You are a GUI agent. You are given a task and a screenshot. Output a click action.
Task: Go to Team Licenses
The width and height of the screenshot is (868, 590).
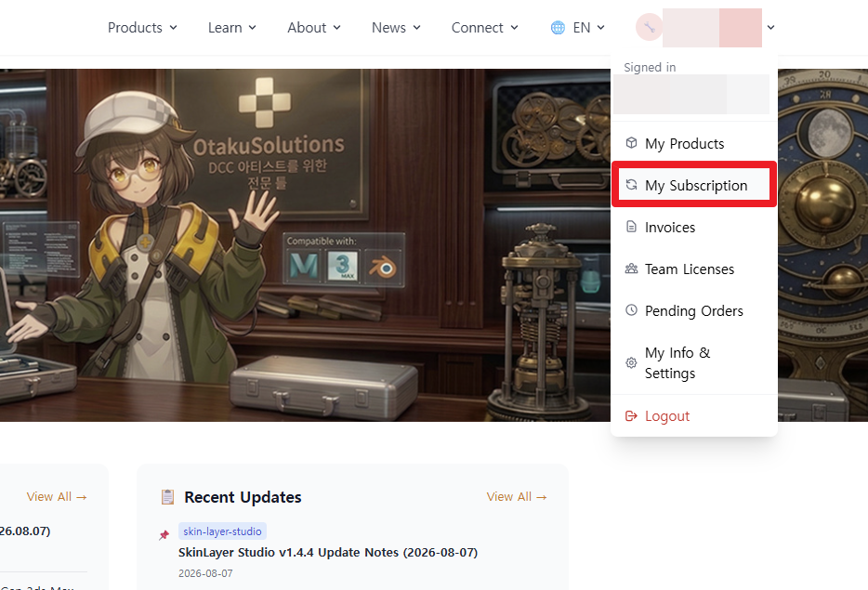click(x=694, y=269)
